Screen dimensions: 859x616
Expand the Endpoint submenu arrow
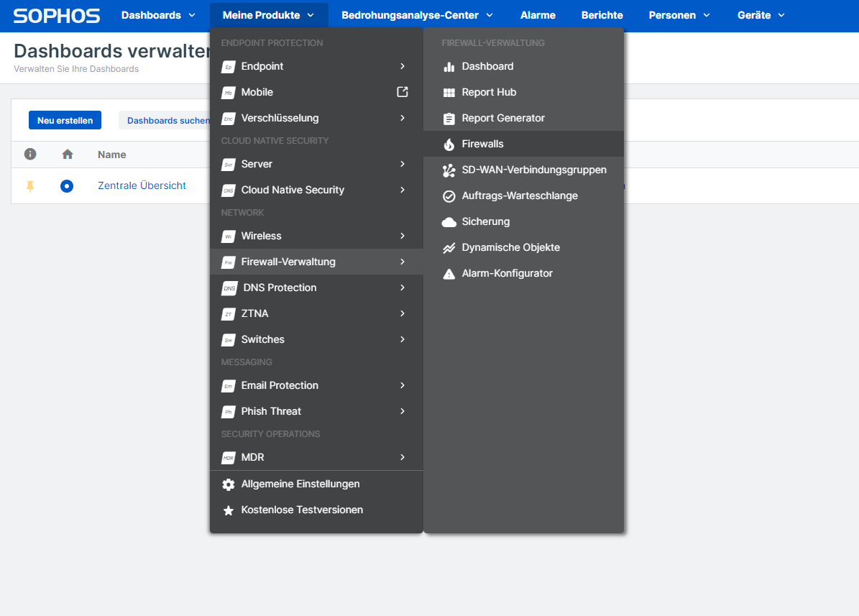tap(403, 66)
